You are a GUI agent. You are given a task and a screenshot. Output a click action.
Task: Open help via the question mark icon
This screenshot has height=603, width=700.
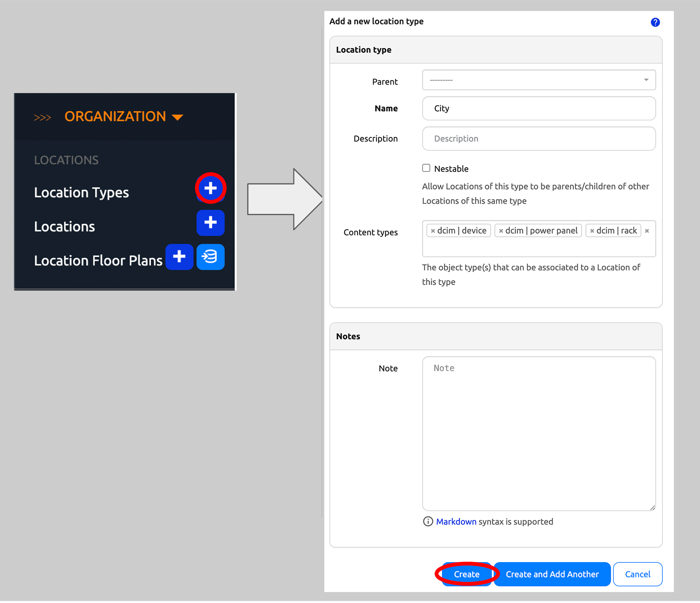(x=655, y=22)
